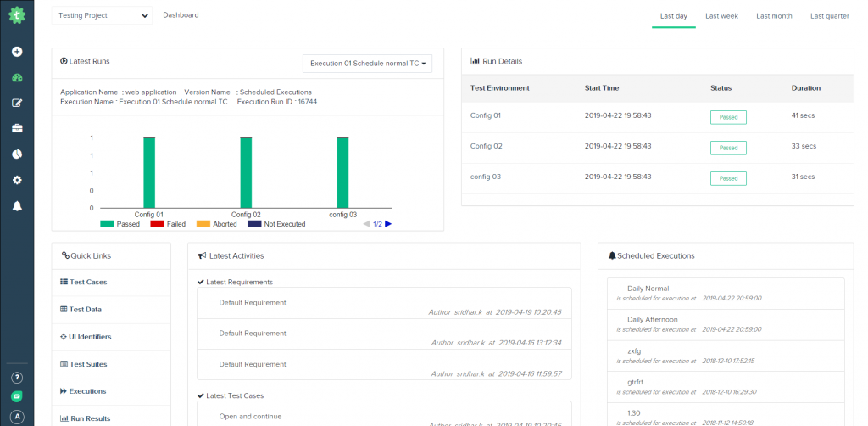Viewport: 868px width, 426px height.
Task: Toggle the Aborted legend swatch
Action: coord(203,224)
